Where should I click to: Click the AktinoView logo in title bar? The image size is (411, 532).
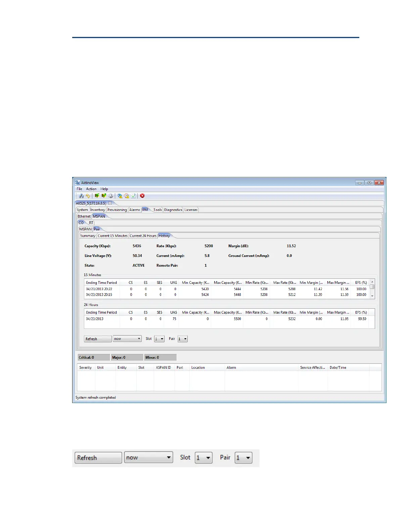pyautogui.click(x=77, y=182)
